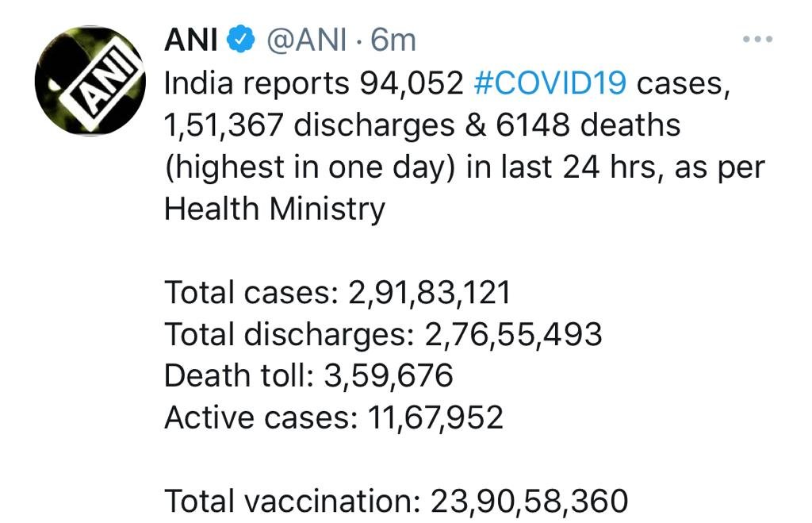This screenshot has height=523, width=812.
Task: Open the three-dot more options menu
Action: point(757,39)
